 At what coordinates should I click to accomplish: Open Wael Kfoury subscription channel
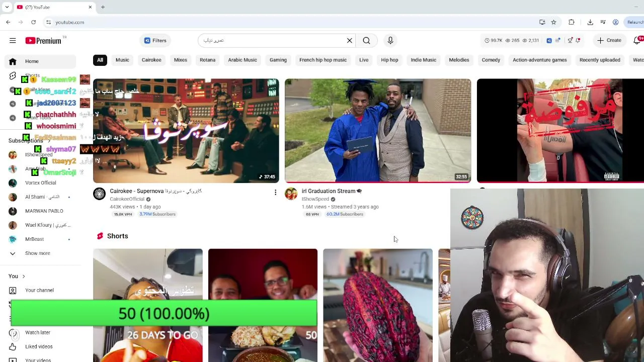41,225
